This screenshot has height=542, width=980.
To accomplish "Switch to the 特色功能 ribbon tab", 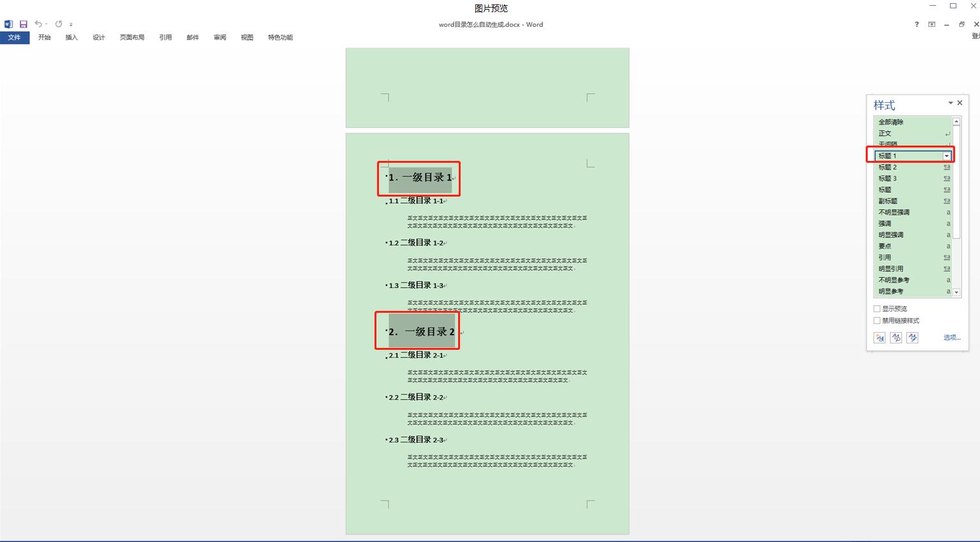I will pos(280,38).
